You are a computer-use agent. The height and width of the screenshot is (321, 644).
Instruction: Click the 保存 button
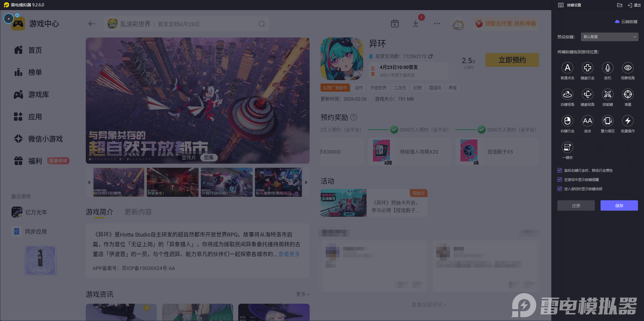click(x=619, y=205)
